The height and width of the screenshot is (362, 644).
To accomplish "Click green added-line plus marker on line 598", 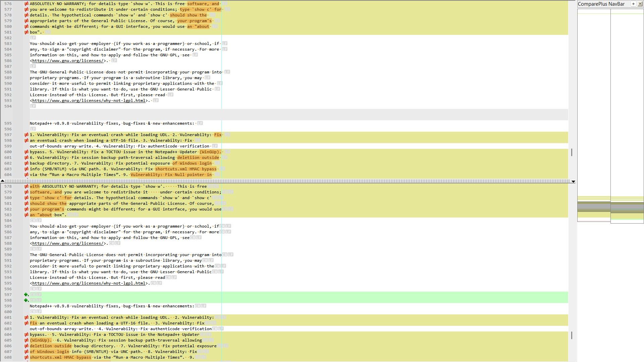I will [26, 300].
